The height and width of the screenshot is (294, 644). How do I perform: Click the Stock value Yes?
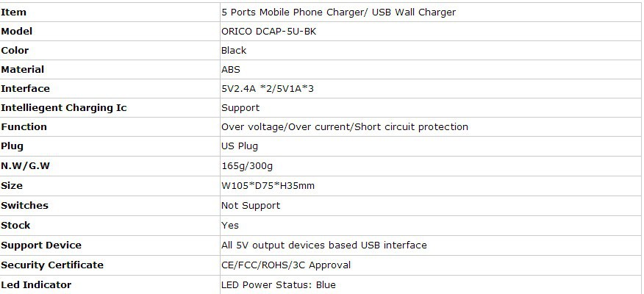[230, 226]
